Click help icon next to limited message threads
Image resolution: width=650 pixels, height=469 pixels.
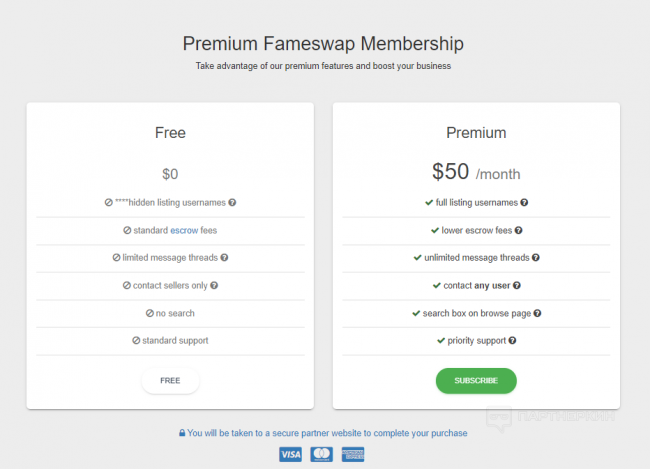224,257
